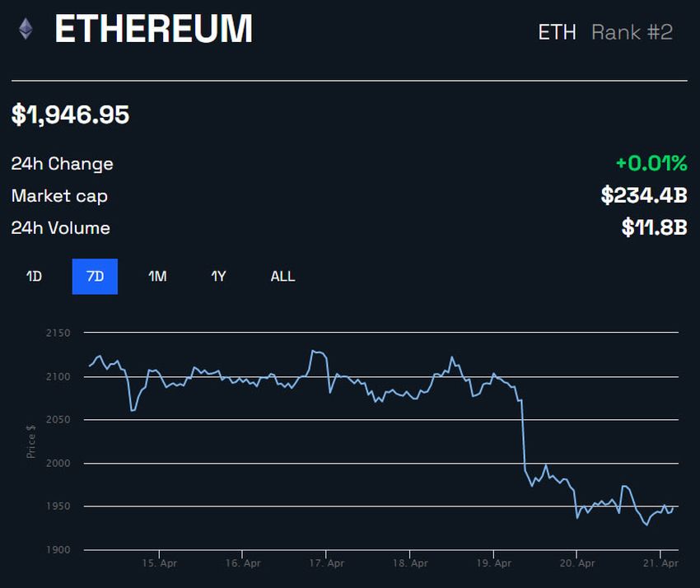Switch chart to 1M range

pos(157,277)
